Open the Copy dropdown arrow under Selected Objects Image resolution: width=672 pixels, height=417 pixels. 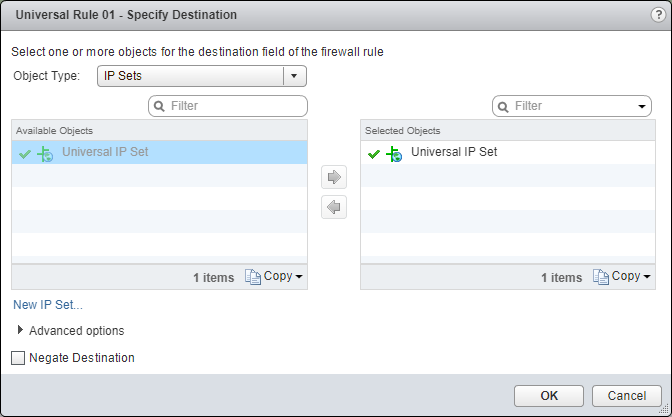[x=646, y=277]
